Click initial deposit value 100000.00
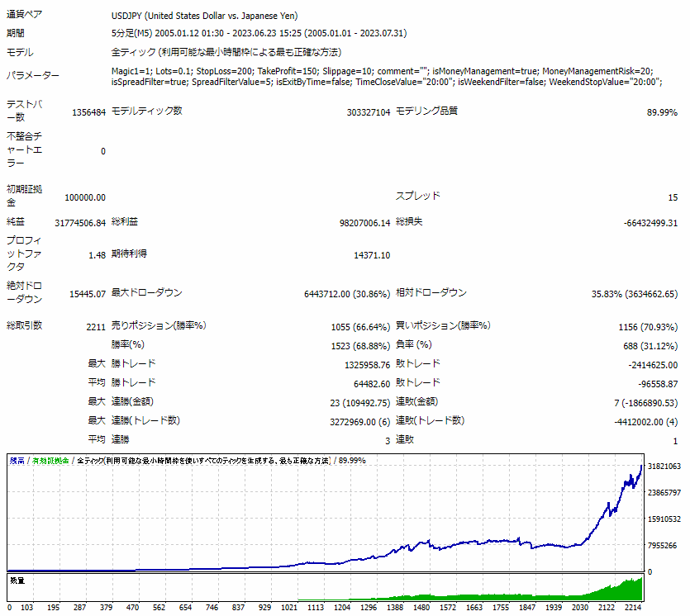Screen dimensions: 690x616 [85, 198]
